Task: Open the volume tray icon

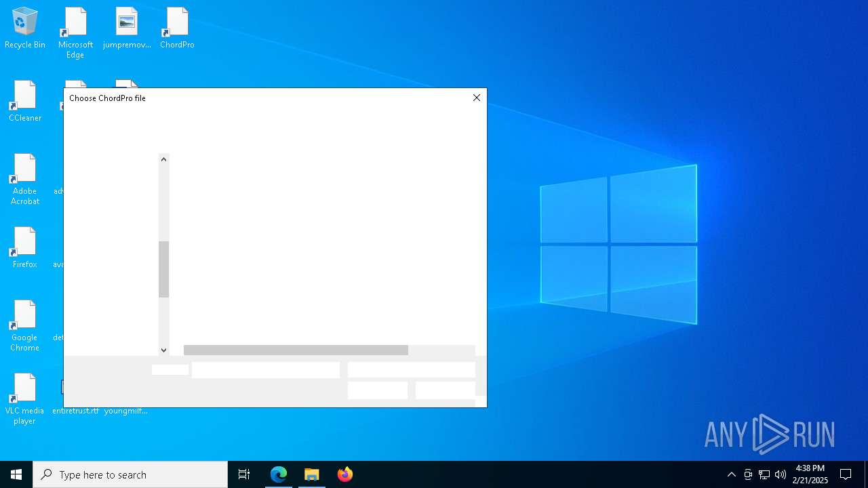Action: coord(781,474)
